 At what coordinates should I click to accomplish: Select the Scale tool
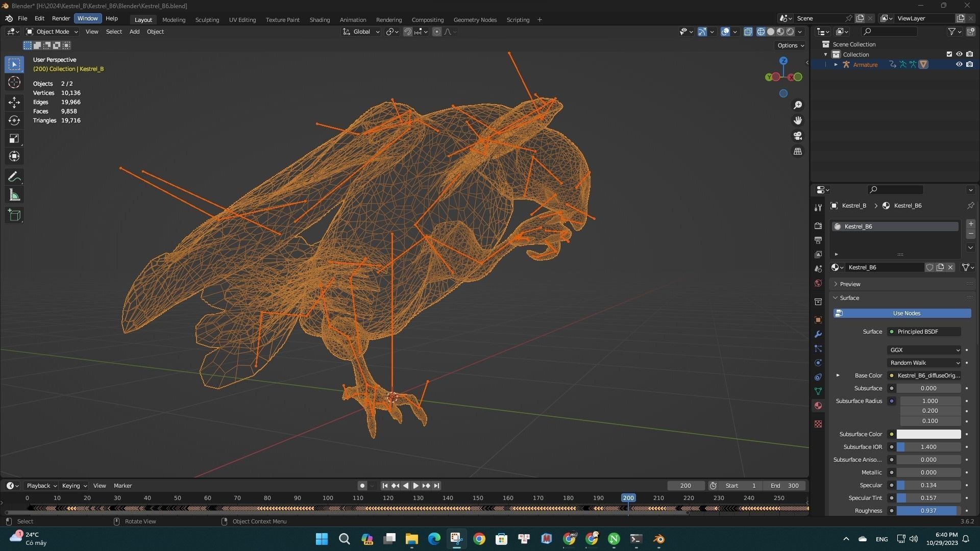14,138
